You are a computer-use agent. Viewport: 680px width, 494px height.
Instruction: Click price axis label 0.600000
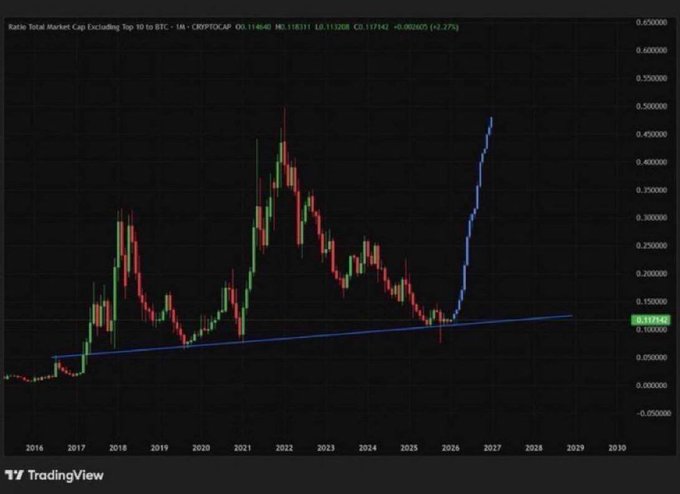pos(651,50)
